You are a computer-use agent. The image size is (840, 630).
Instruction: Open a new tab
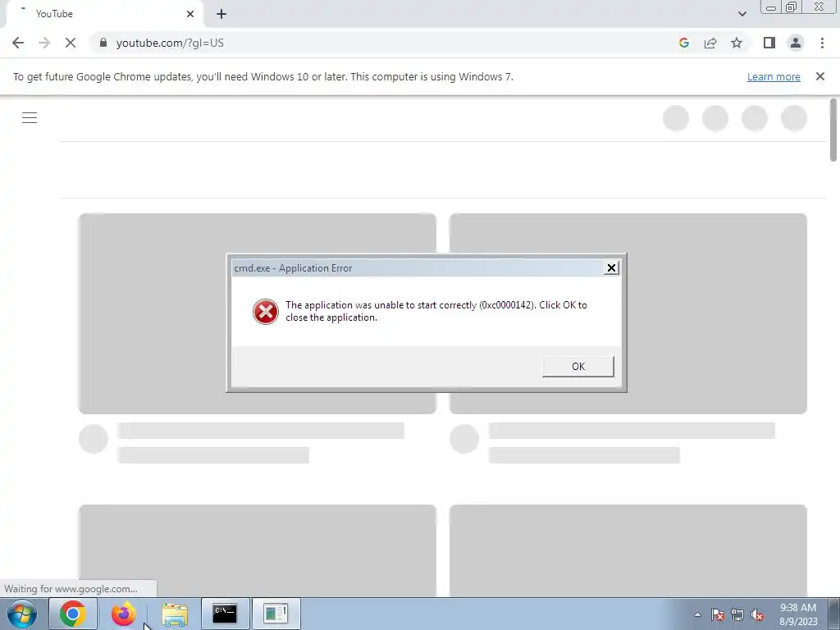221,14
